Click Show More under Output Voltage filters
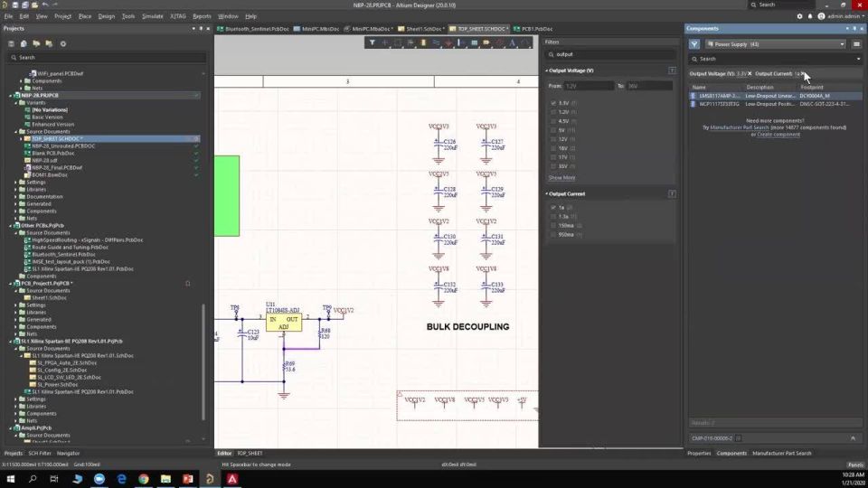Image resolution: width=868 pixels, height=488 pixels. 561,178
